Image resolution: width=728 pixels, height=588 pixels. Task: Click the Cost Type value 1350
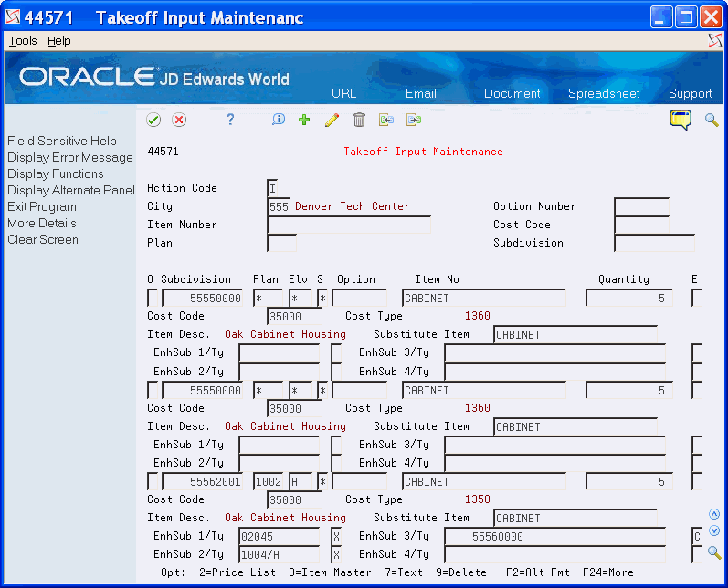point(478,499)
